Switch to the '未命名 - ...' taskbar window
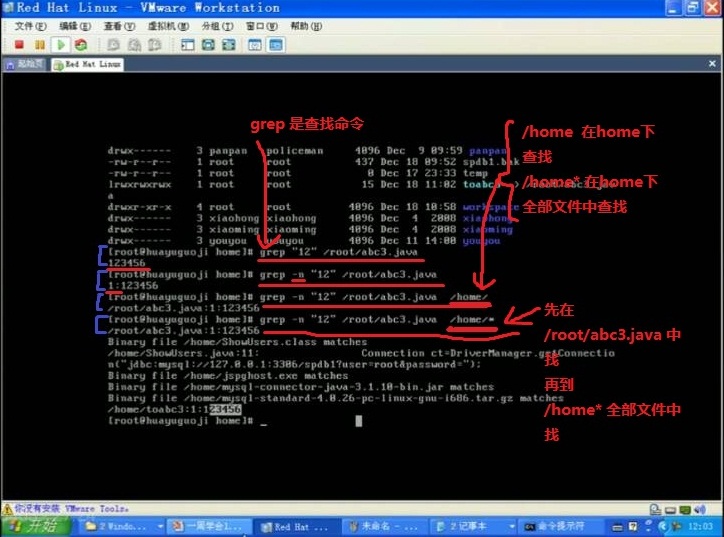Image resolution: width=724 pixels, height=537 pixels. [x=383, y=526]
